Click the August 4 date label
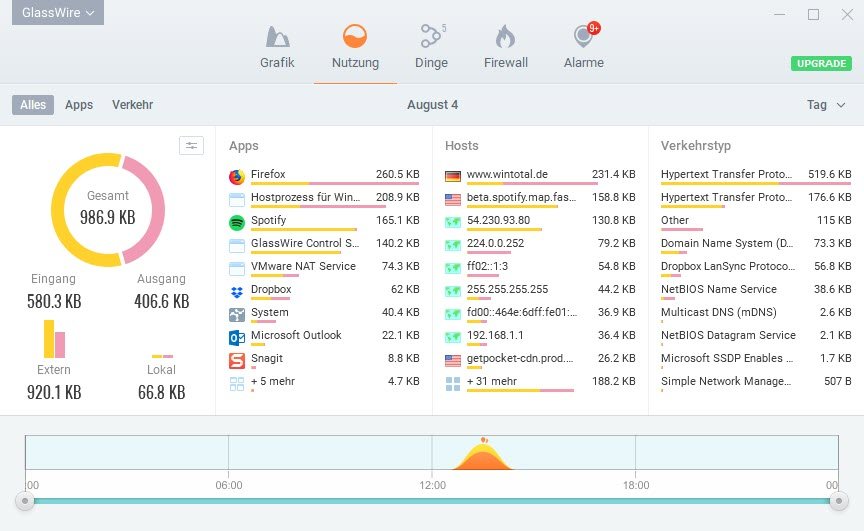 (433, 105)
